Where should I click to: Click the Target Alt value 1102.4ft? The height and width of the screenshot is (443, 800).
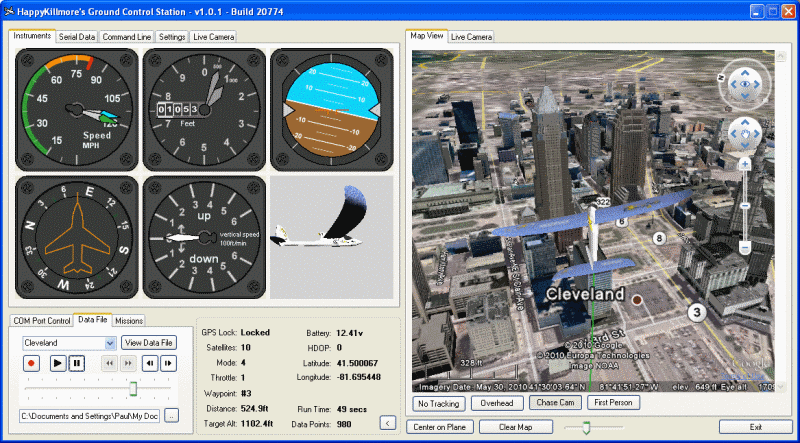pyautogui.click(x=257, y=424)
